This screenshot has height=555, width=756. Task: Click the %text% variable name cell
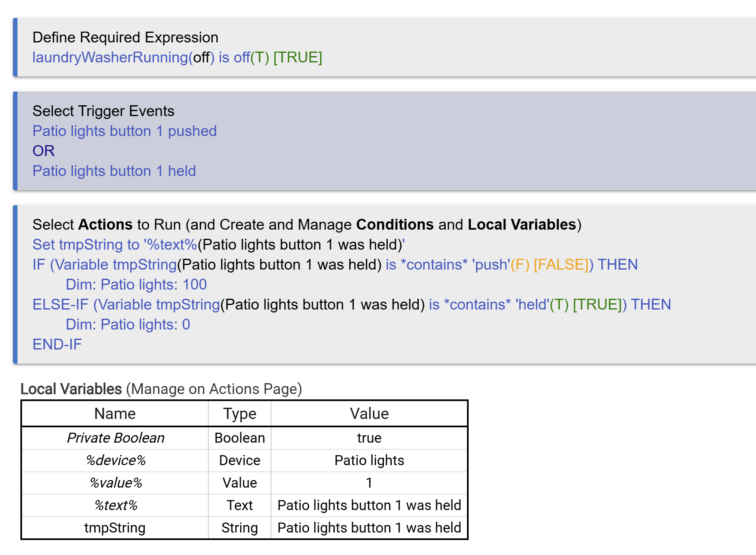click(116, 505)
